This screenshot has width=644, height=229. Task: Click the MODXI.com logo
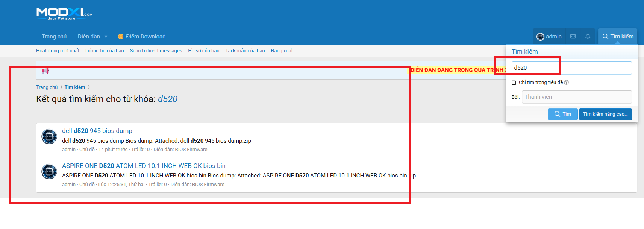(64, 14)
